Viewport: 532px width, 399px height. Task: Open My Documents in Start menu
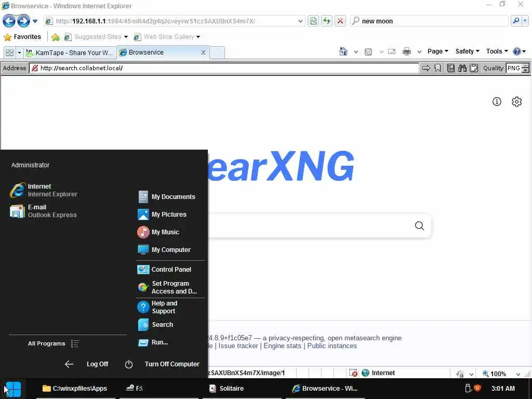tap(167, 197)
